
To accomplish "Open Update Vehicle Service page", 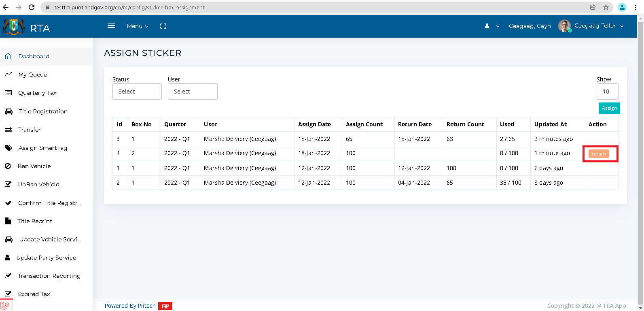I will 50,239.
